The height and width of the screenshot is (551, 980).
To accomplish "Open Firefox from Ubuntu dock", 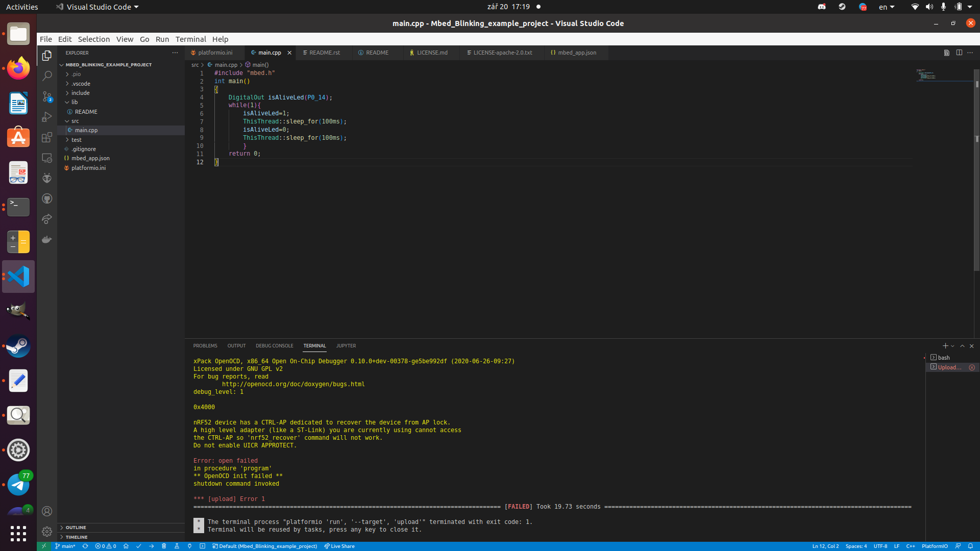I will point(18,68).
